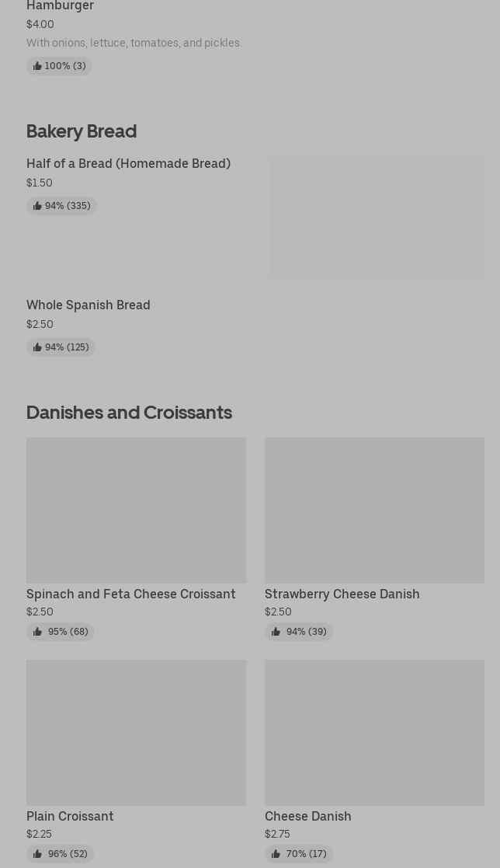Click thumbs-up icon for Whole Spanish Bread

click(x=37, y=347)
